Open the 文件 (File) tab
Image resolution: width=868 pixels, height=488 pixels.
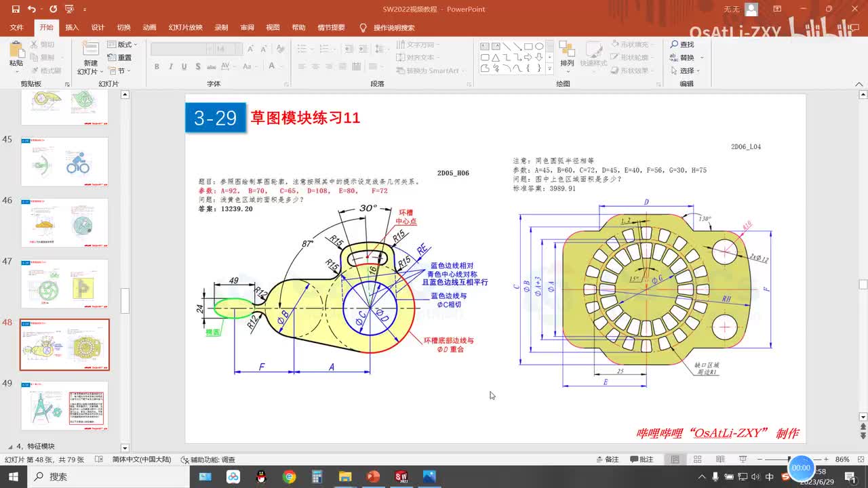tap(17, 28)
